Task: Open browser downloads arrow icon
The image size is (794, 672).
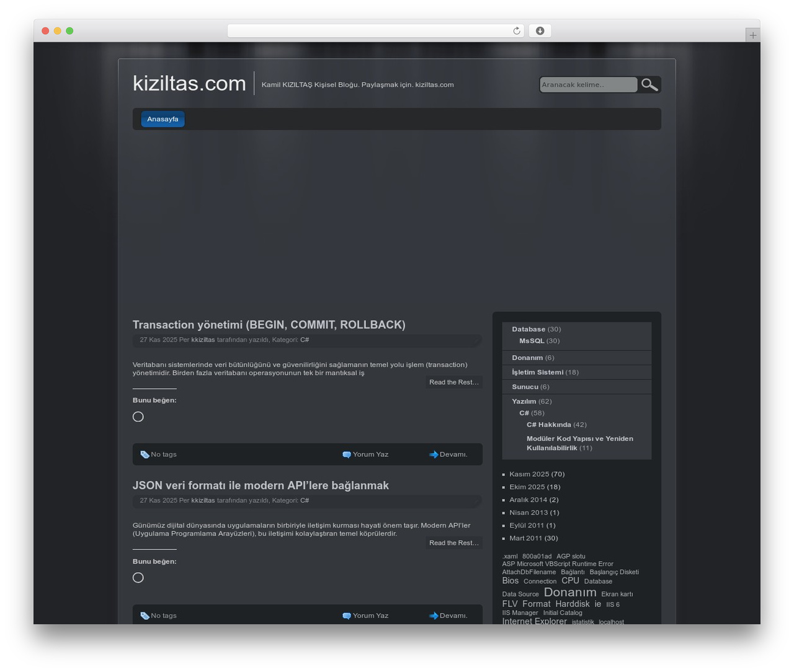Action: pos(540,31)
